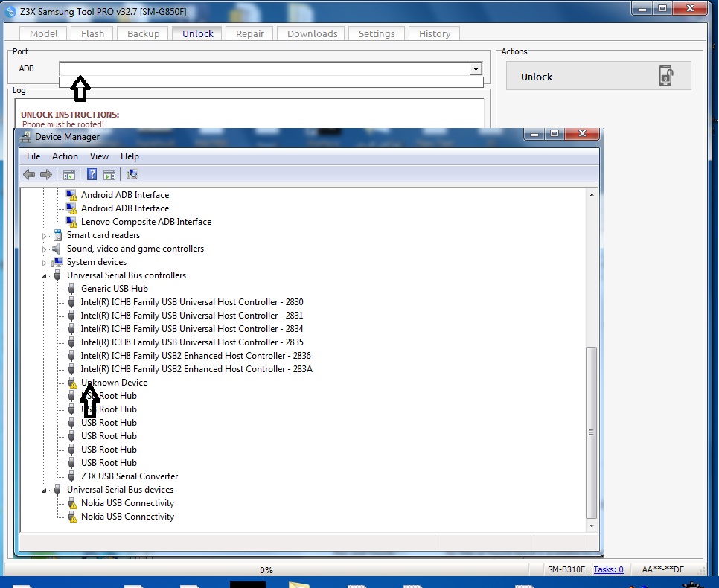The height and width of the screenshot is (588, 719).
Task: Select Intel ICH8 Host Controller - 2830
Action: pyautogui.click(x=192, y=301)
